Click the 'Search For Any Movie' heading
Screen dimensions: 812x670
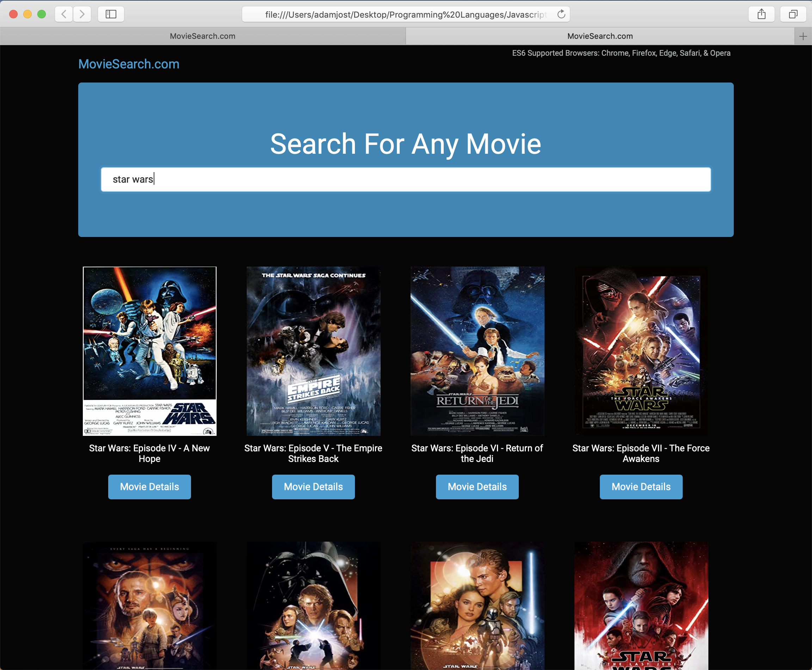click(x=406, y=144)
